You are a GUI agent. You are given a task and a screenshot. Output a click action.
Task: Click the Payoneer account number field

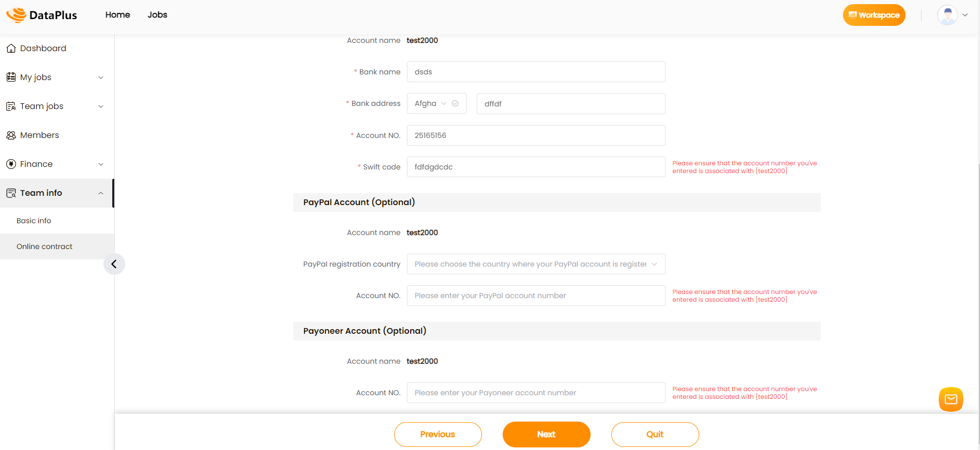click(536, 393)
